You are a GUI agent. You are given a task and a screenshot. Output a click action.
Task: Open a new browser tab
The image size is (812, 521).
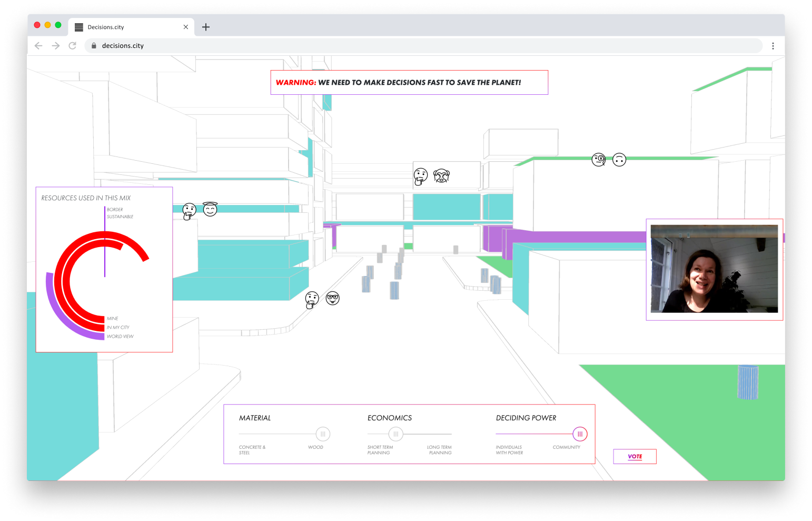(x=206, y=27)
